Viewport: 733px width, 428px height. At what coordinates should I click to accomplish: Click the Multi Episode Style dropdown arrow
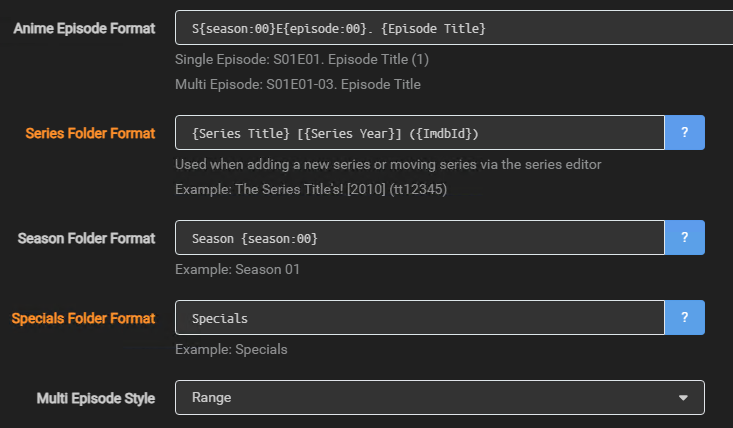pos(684,397)
